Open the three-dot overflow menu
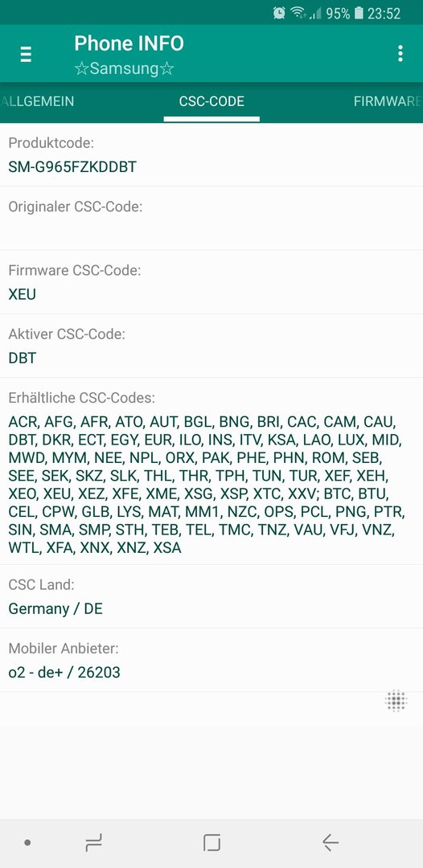This screenshot has width=423, height=868. click(x=400, y=54)
